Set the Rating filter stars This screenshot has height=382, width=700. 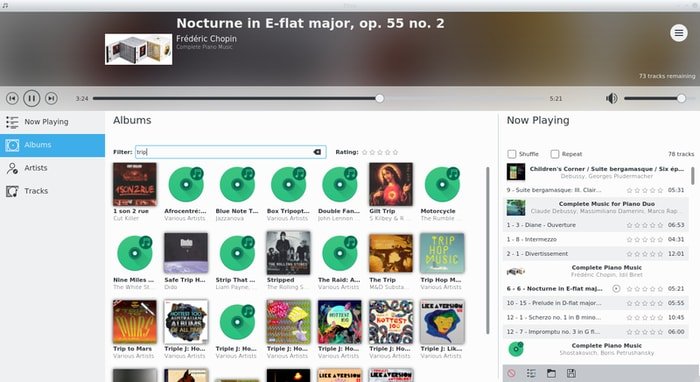click(380, 152)
